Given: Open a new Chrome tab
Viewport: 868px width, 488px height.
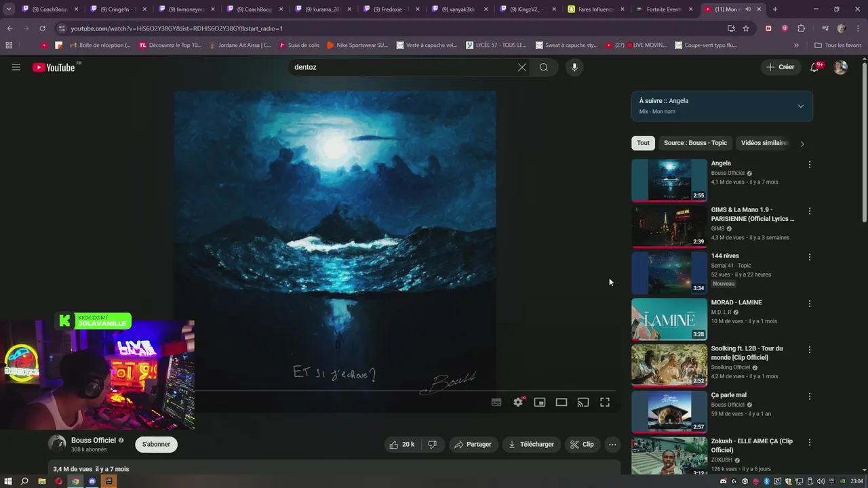Looking at the screenshot, I should tap(775, 9).
